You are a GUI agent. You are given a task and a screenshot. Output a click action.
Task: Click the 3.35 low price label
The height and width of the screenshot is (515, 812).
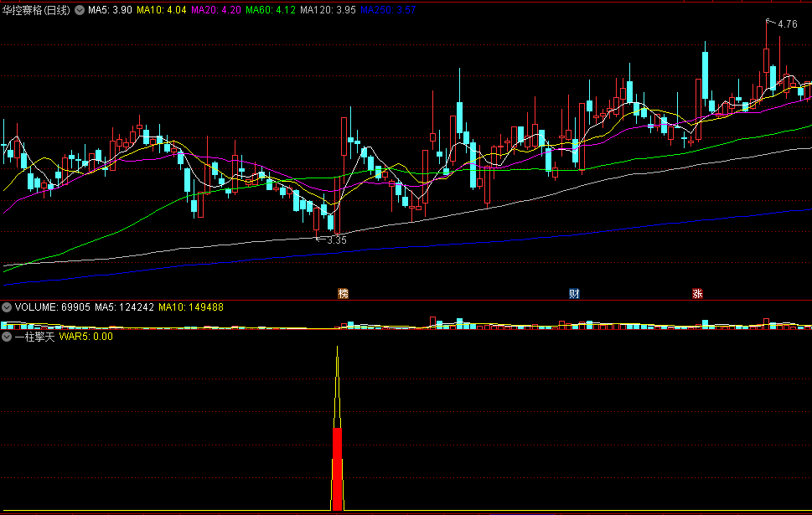coord(337,240)
